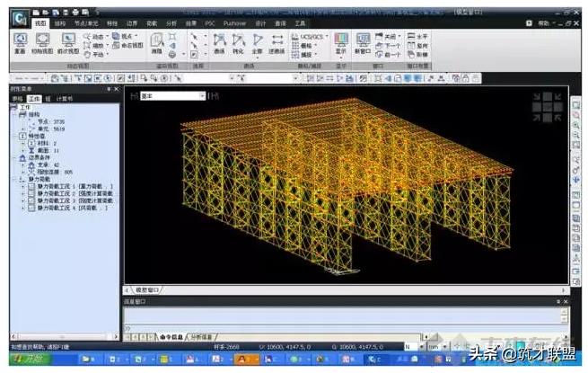Open the PSC ribbon tab

(x=210, y=23)
